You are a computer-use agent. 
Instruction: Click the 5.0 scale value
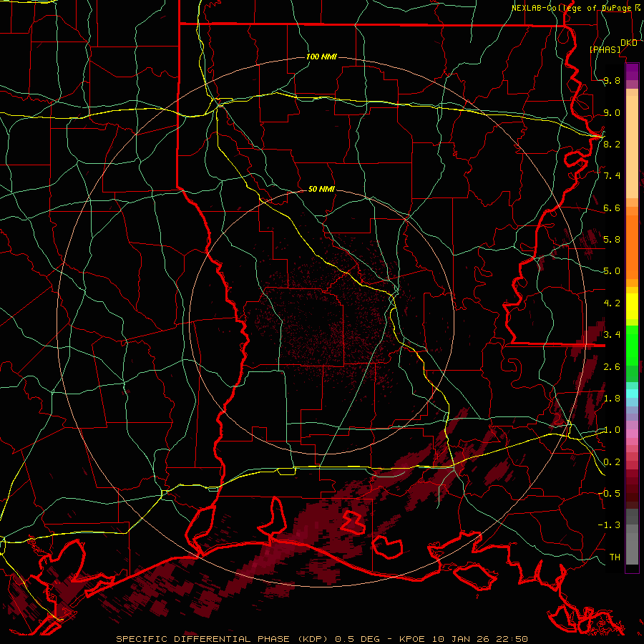612,271
